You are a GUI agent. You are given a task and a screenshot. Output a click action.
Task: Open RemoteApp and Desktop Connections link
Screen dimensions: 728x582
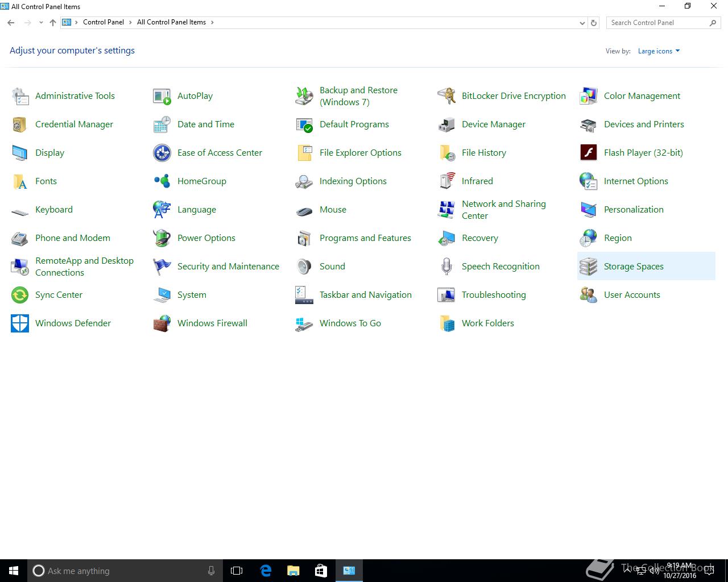coord(84,267)
